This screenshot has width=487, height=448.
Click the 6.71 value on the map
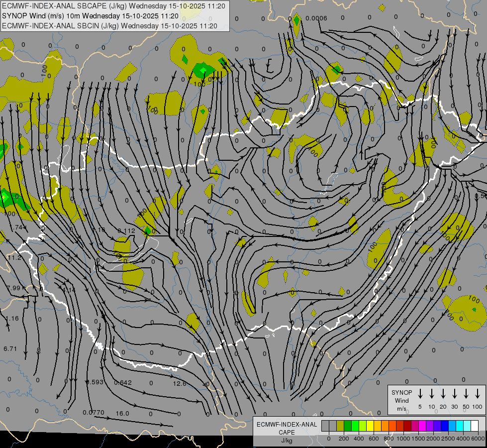10,349
